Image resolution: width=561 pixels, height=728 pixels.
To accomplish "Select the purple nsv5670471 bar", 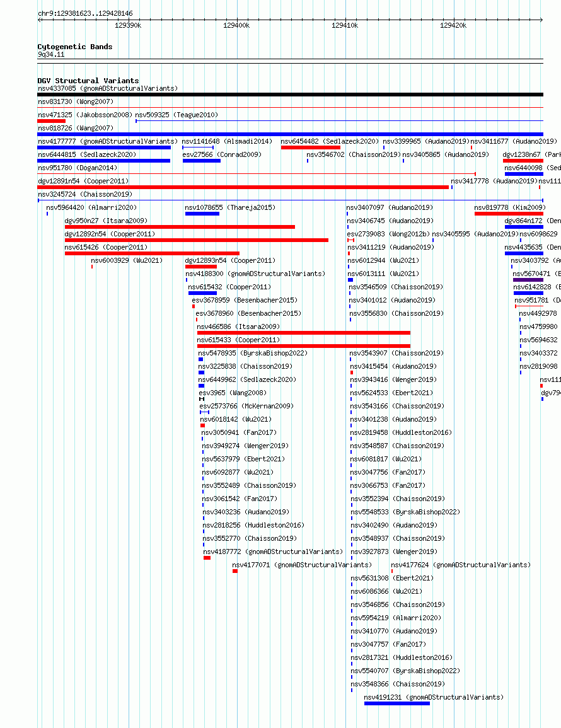I will (x=528, y=280).
